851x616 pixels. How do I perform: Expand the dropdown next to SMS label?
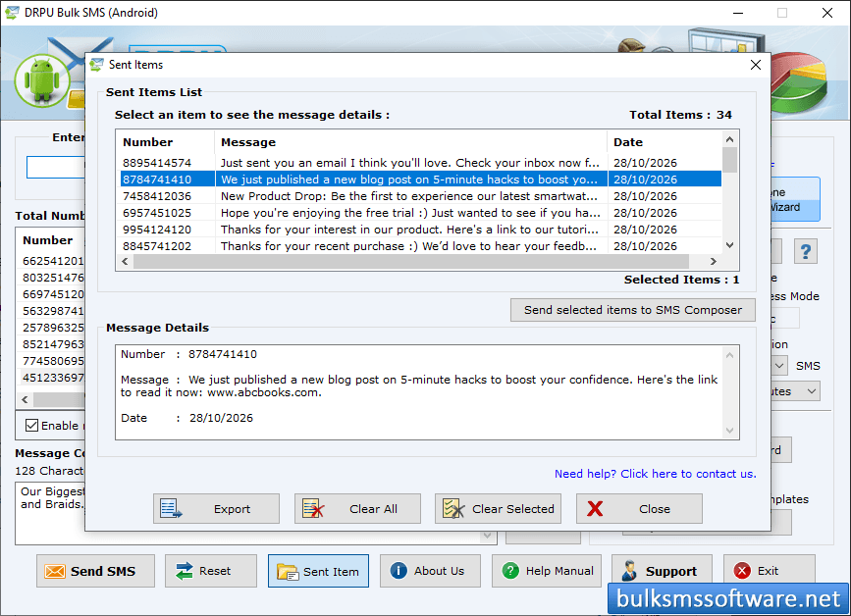(x=779, y=366)
